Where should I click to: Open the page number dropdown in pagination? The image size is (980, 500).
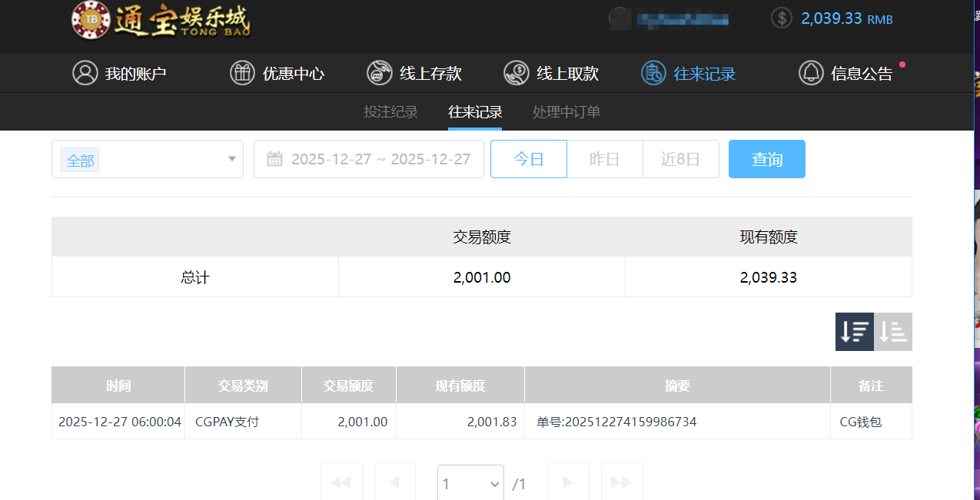[470, 483]
